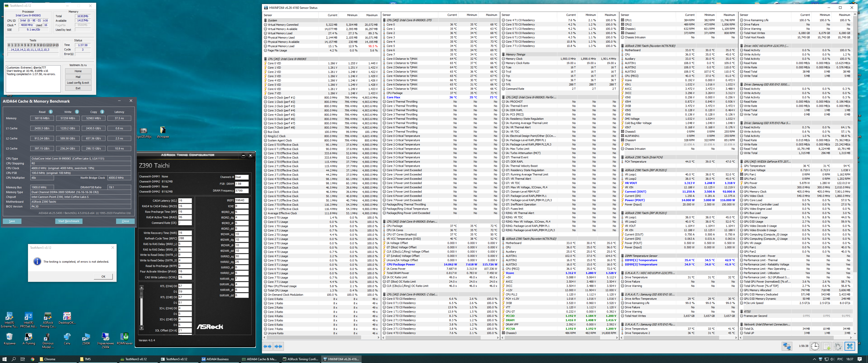This screenshot has width=868, height=363.
Task: Expand hidden system tray icons chevron
Action: pyautogui.click(x=814, y=359)
